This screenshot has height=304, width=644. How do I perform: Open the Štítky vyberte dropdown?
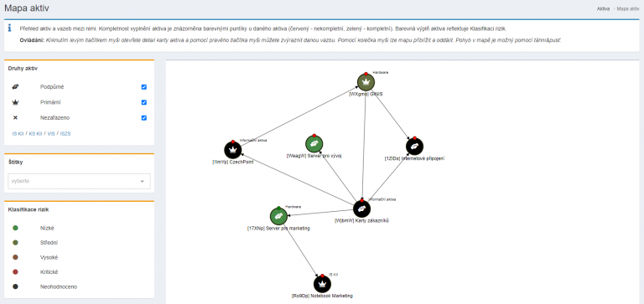point(80,181)
